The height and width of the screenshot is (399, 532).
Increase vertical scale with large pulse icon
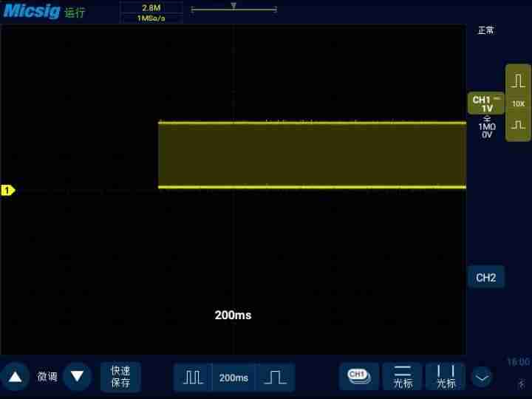point(518,81)
